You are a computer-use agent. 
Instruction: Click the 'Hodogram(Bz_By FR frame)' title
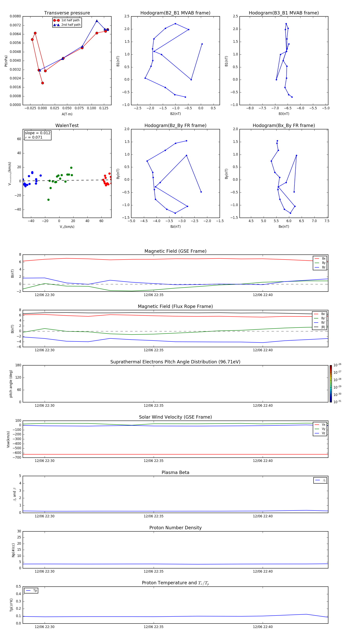(x=175, y=125)
